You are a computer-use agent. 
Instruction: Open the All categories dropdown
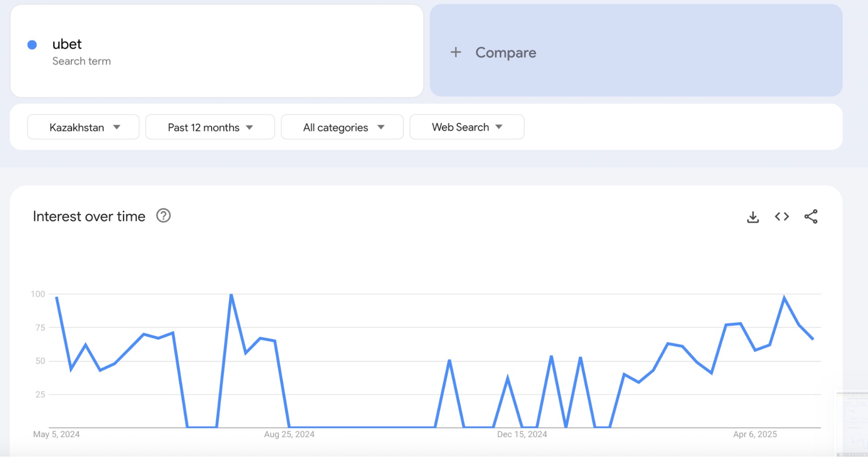click(342, 127)
